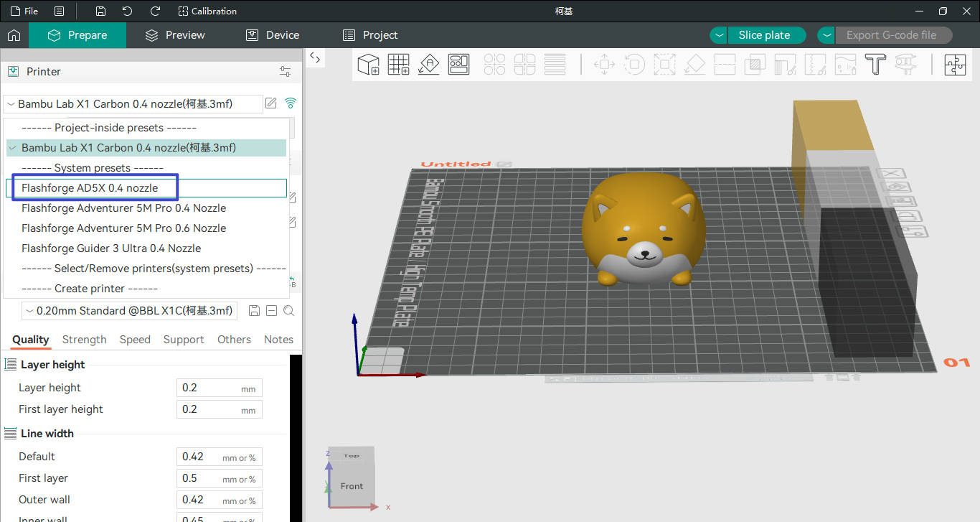Select the Rotate tool
The height and width of the screenshot is (522, 980).
(x=634, y=65)
